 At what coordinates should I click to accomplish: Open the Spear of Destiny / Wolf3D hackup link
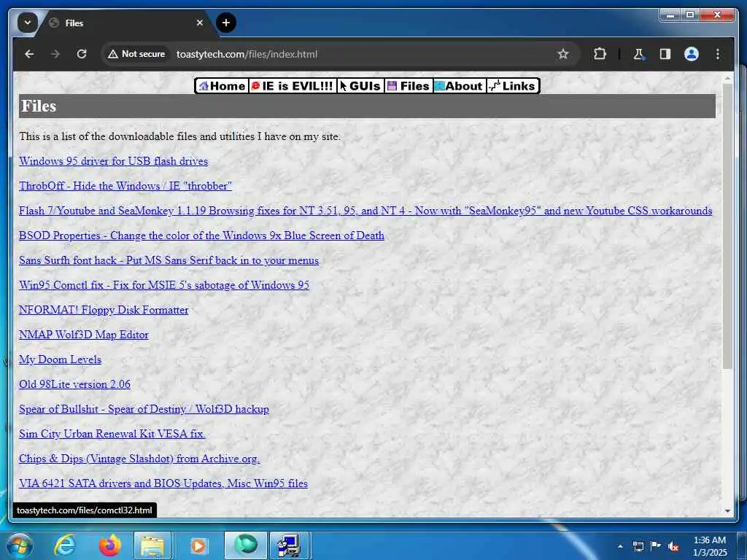click(144, 408)
